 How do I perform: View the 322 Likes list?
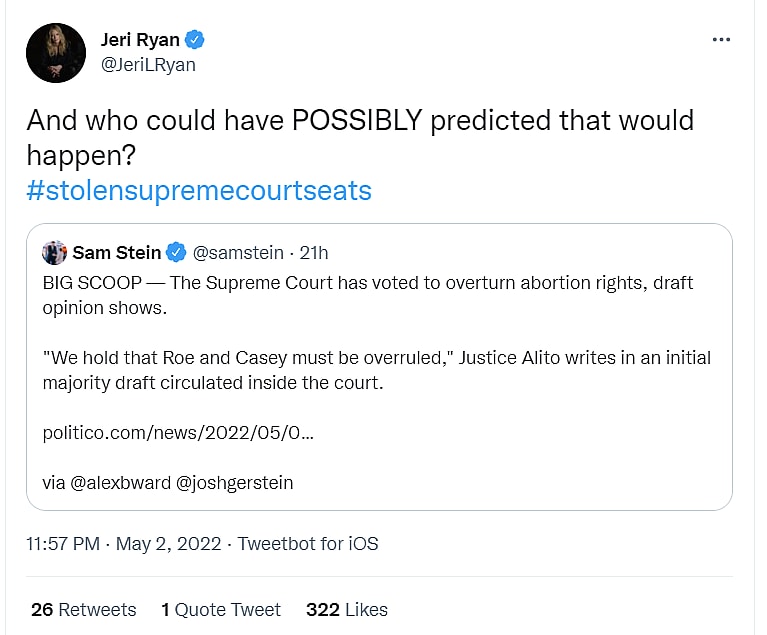[347, 609]
